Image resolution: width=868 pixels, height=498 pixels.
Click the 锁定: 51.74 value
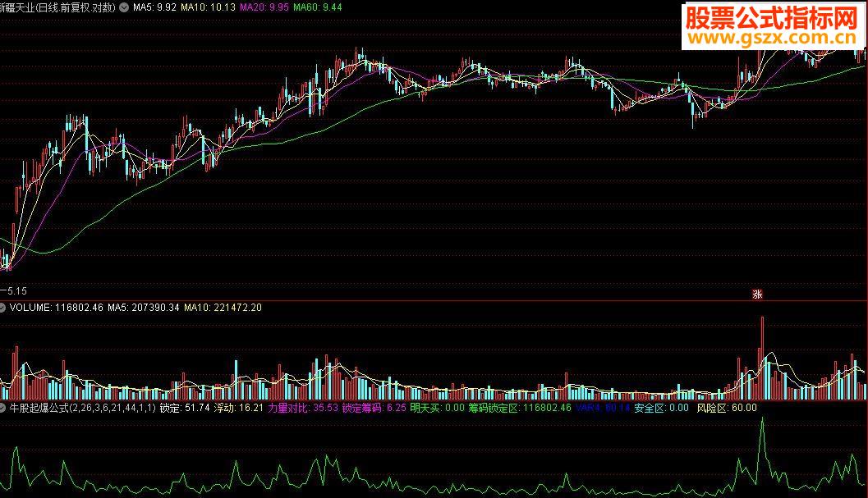click(185, 408)
